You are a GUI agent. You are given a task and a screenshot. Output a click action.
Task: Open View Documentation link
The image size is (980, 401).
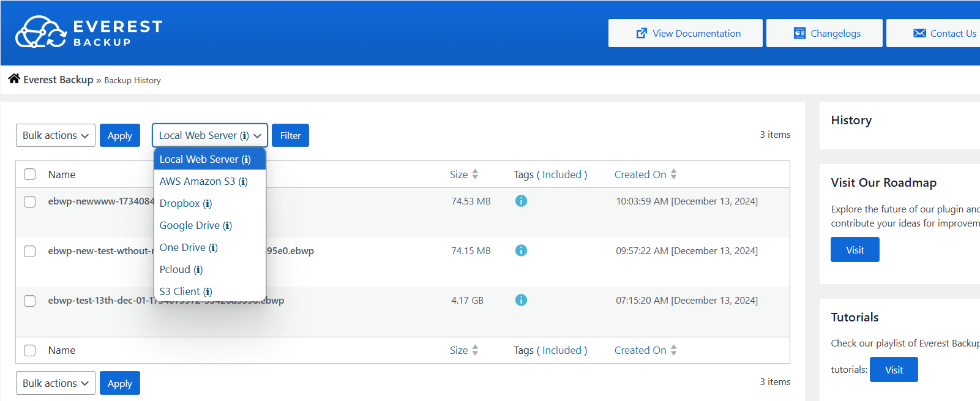click(685, 33)
